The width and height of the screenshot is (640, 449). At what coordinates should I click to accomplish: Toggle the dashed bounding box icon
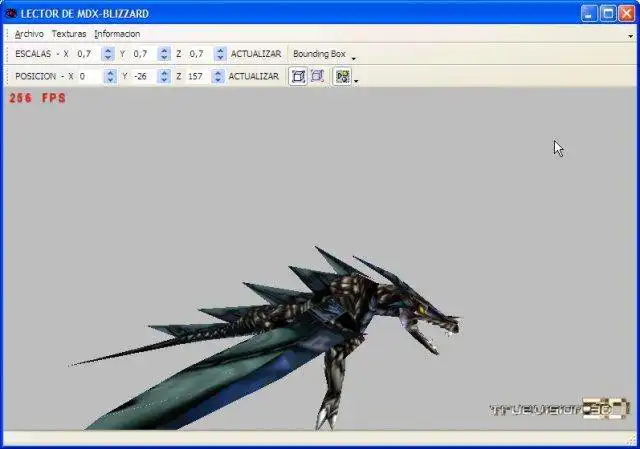pyautogui.click(x=317, y=76)
